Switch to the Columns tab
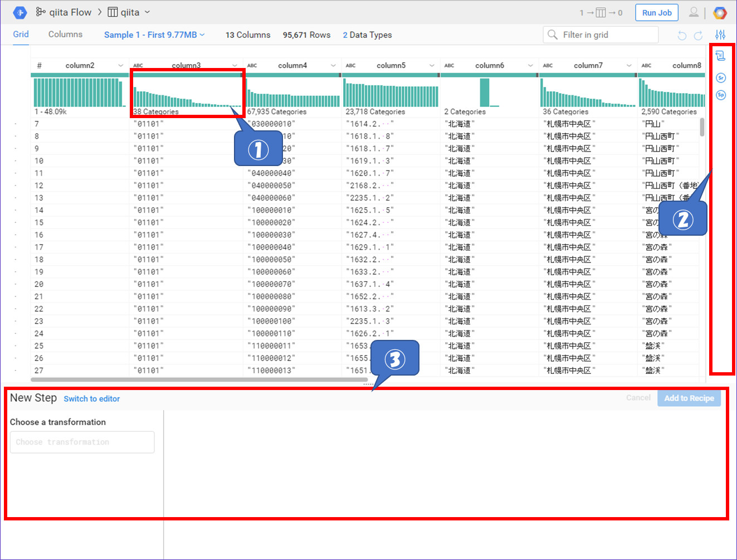The image size is (737, 560). pyautogui.click(x=65, y=35)
